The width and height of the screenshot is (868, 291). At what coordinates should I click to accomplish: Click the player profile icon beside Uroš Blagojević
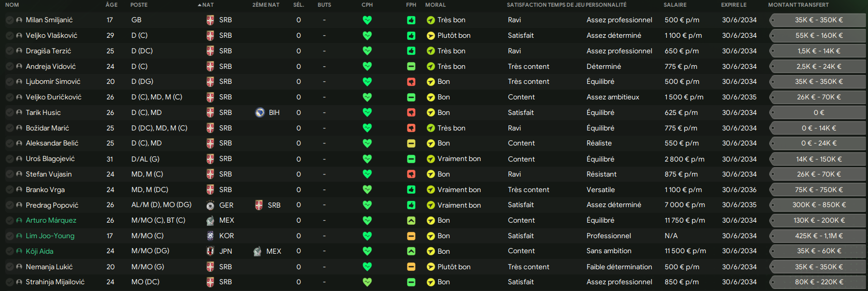click(19, 159)
